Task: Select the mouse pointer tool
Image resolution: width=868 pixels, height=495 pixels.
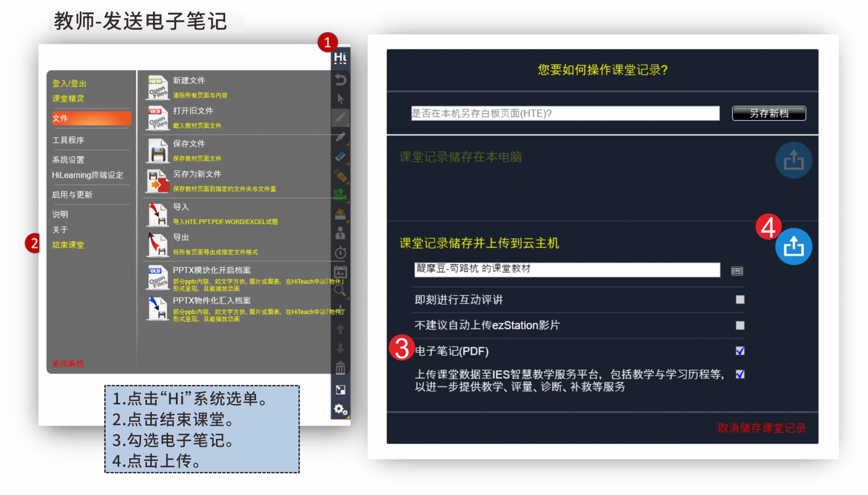Action: (340, 99)
